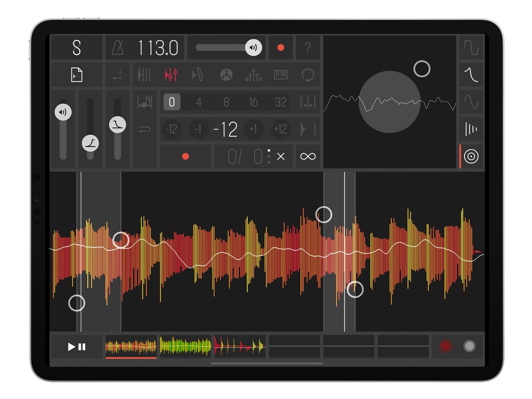Toggle the infinity loop button
The height and width of the screenshot is (399, 532).
pyautogui.click(x=308, y=156)
